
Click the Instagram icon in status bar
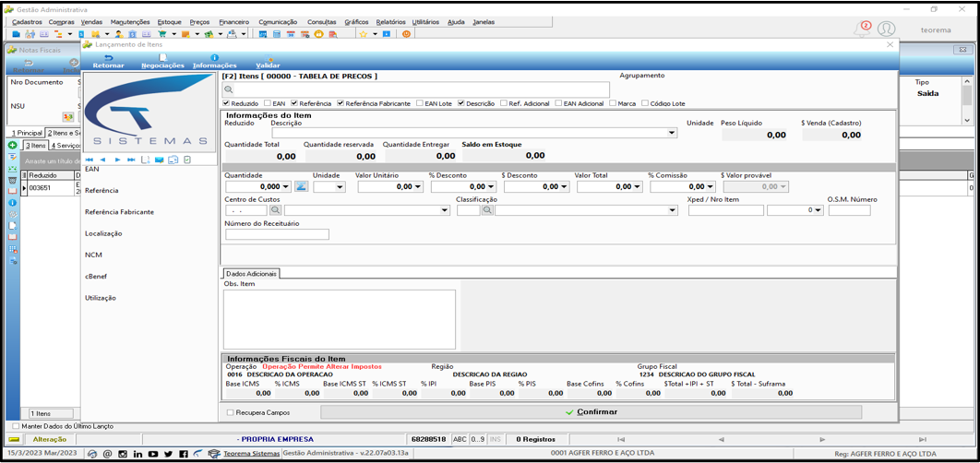[123, 455]
